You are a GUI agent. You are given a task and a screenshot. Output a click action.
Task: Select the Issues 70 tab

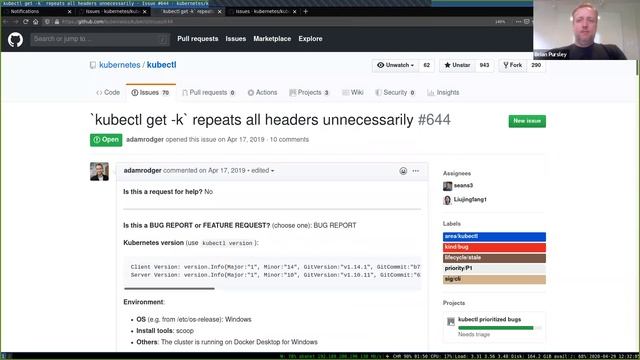[150, 93]
